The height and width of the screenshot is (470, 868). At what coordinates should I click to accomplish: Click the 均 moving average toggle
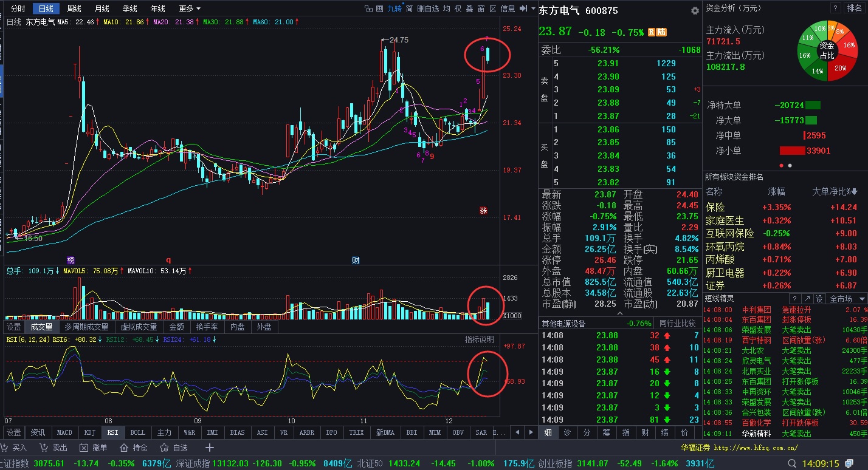[447, 9]
